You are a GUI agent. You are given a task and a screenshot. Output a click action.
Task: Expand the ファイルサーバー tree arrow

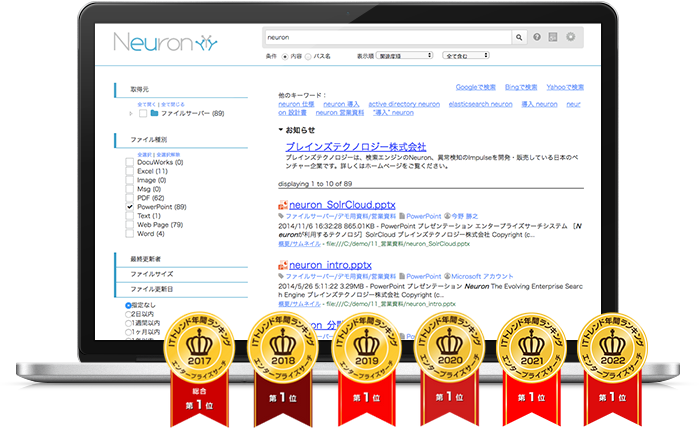[131, 113]
